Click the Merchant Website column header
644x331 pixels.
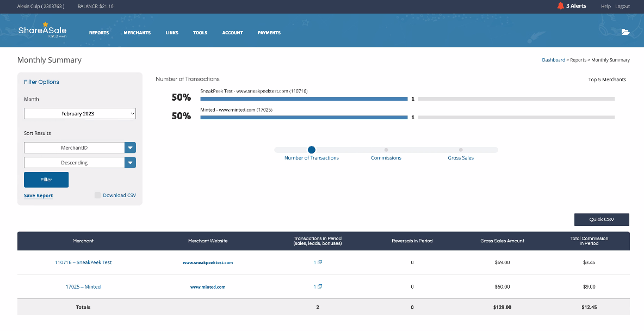coord(208,241)
